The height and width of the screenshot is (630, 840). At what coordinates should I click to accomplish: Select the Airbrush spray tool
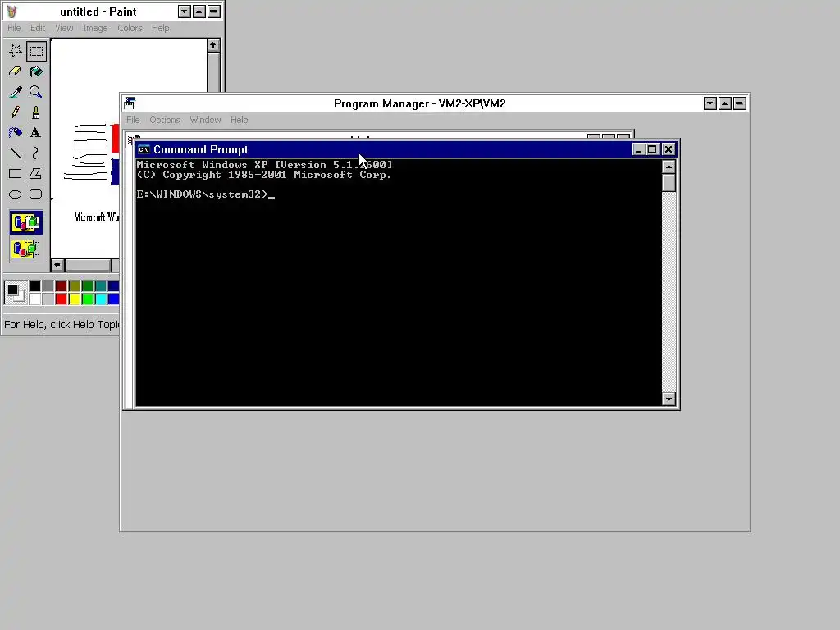click(15, 132)
